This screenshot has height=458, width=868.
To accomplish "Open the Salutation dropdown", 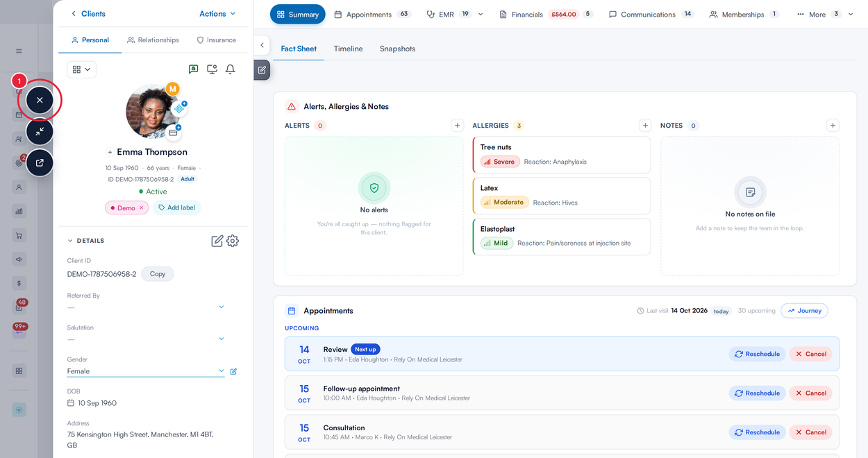I will coord(146,339).
